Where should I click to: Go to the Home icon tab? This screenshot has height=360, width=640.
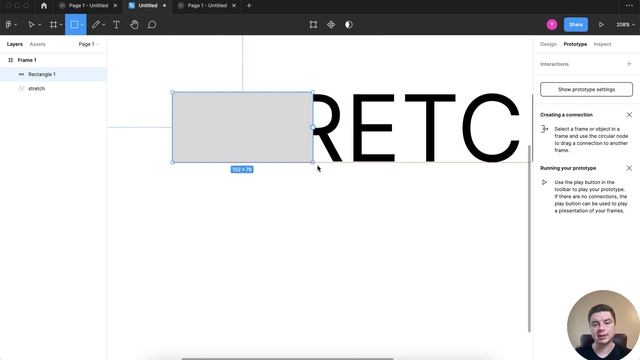[44, 6]
